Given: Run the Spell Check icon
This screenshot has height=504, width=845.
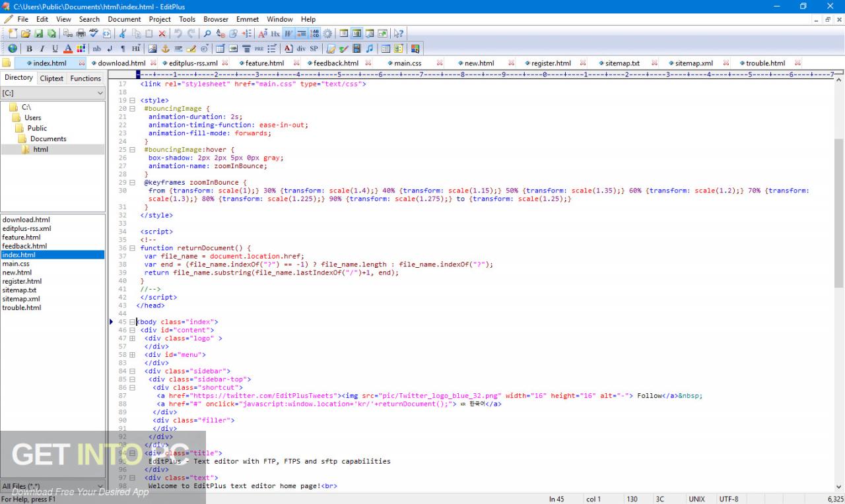Looking at the screenshot, I should pyautogui.click(x=94, y=33).
